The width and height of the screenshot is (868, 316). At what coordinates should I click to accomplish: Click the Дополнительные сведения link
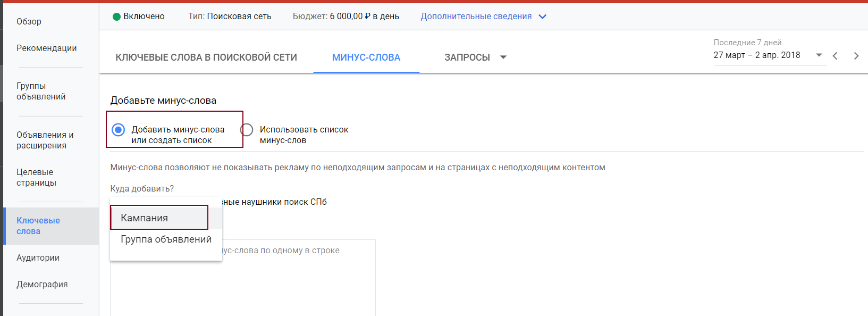(x=476, y=16)
